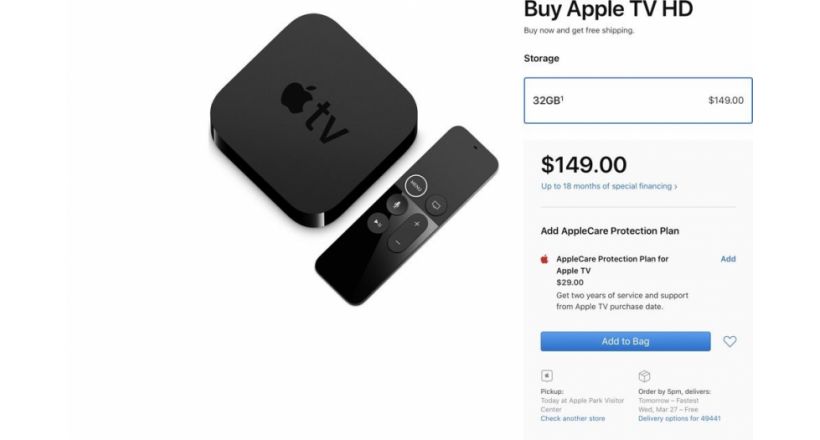The image size is (820, 440).
Task: Click the Add to Bag button
Action: click(x=625, y=341)
